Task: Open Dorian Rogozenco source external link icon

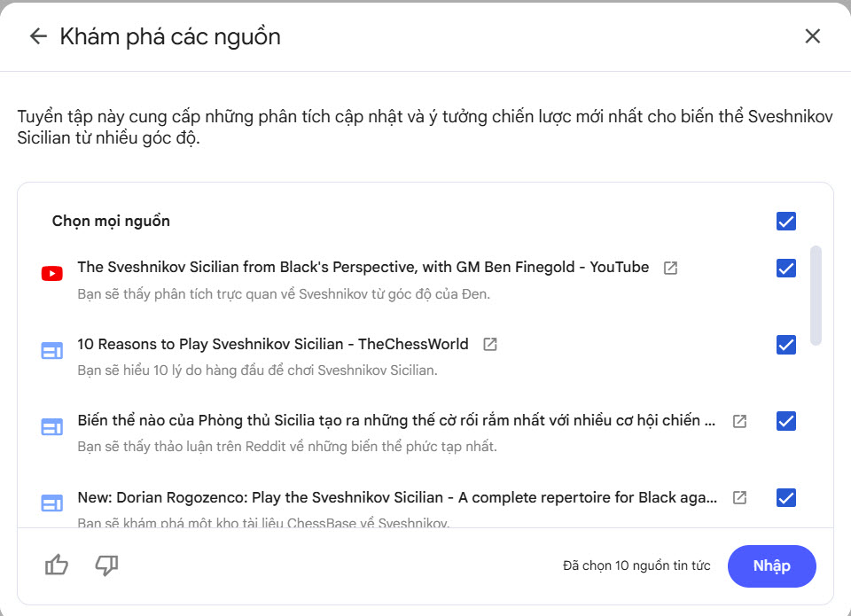Action: 739,498
